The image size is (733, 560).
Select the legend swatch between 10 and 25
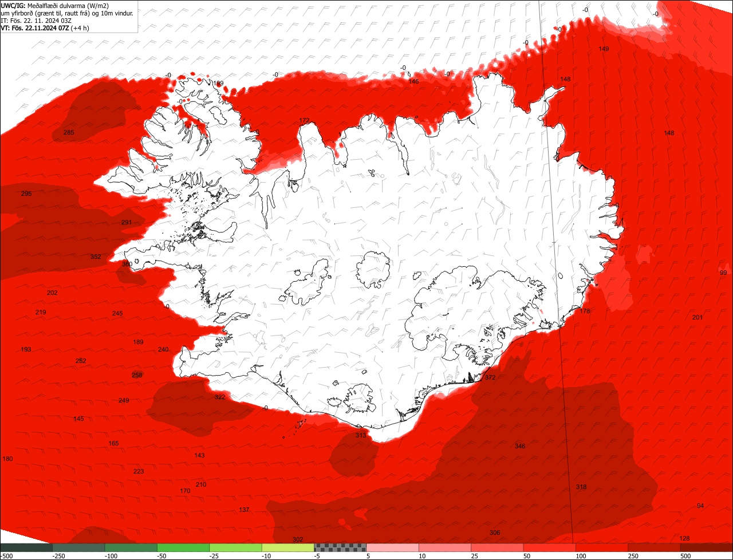[x=445, y=547]
